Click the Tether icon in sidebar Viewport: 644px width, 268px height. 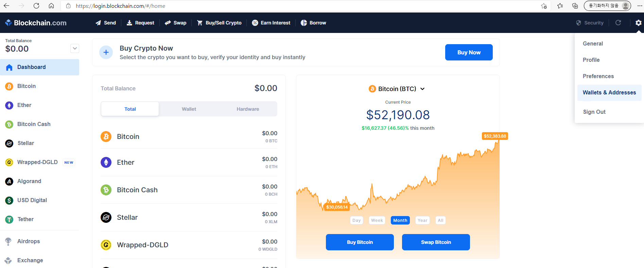(9, 219)
